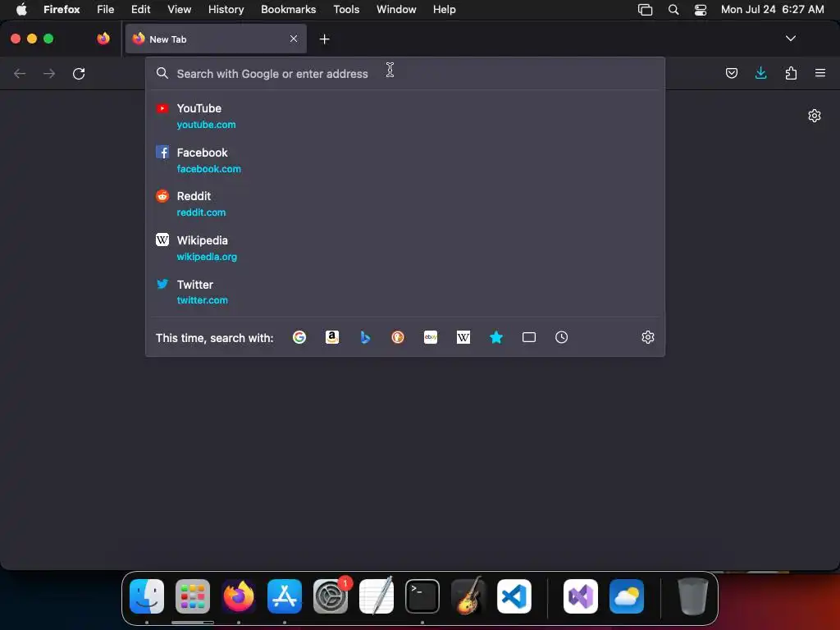The width and height of the screenshot is (840, 630).
Task: Search this time with Google icon
Action: pyautogui.click(x=299, y=337)
